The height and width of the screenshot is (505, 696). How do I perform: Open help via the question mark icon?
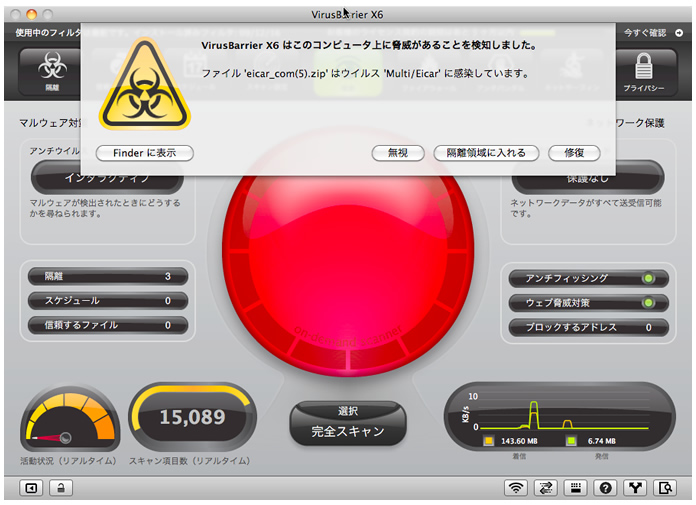(x=605, y=488)
